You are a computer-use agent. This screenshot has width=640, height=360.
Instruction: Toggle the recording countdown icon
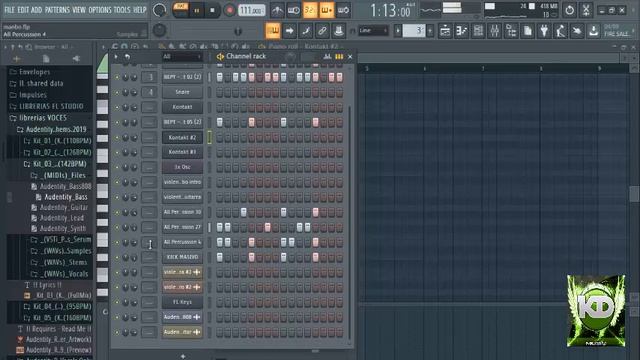point(310,10)
